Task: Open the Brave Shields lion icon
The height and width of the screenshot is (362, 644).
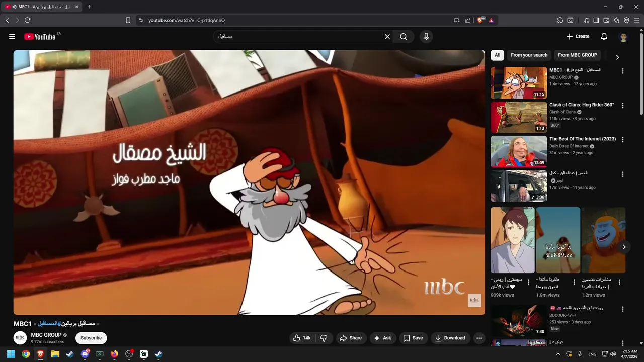Action: pos(480,20)
